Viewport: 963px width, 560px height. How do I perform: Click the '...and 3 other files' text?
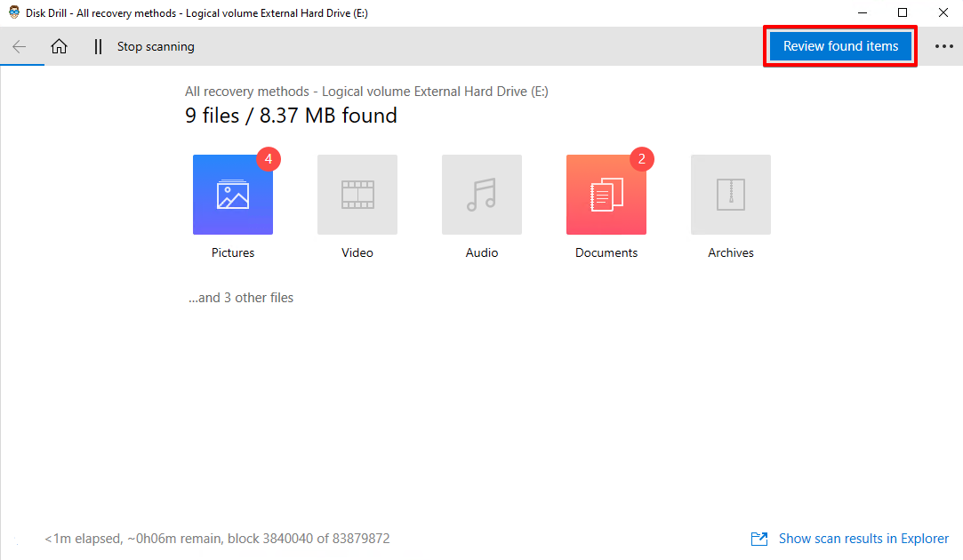(x=241, y=298)
